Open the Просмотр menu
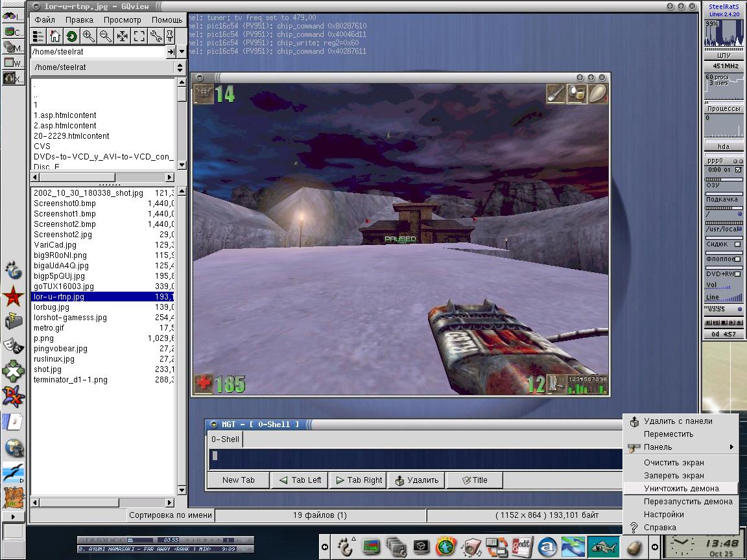The width and height of the screenshot is (747, 560). (123, 20)
